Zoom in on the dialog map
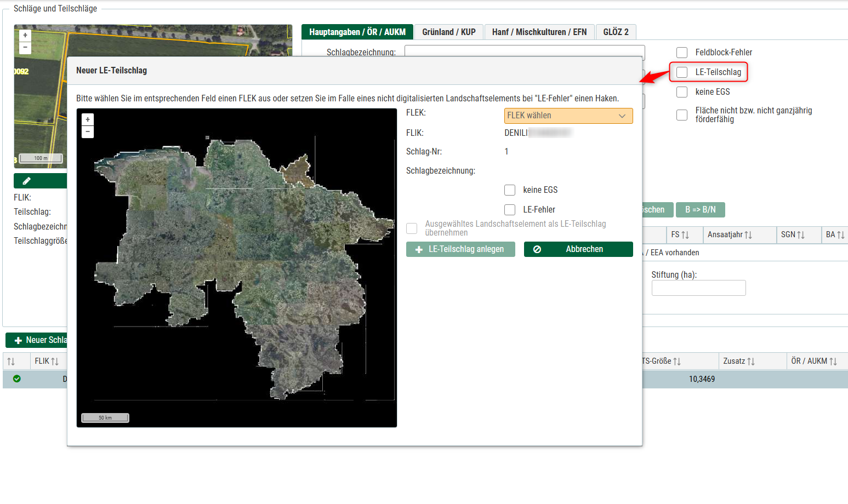848x504 pixels. 88,119
